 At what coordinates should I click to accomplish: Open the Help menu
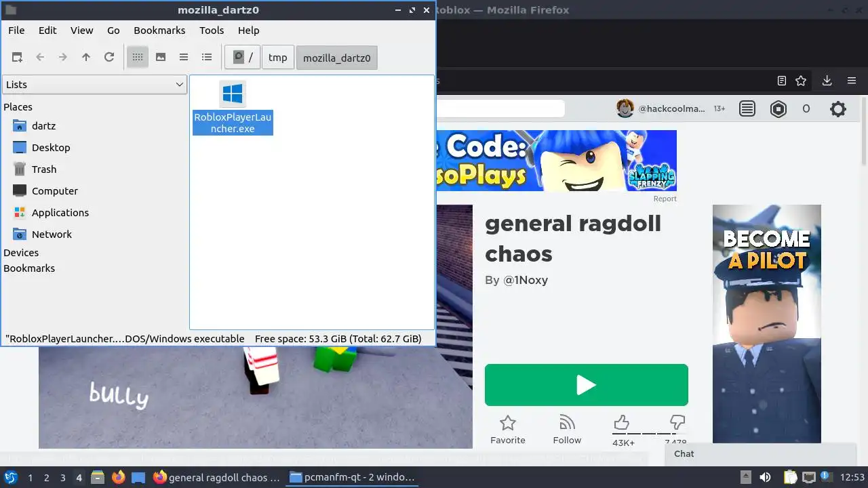(249, 30)
